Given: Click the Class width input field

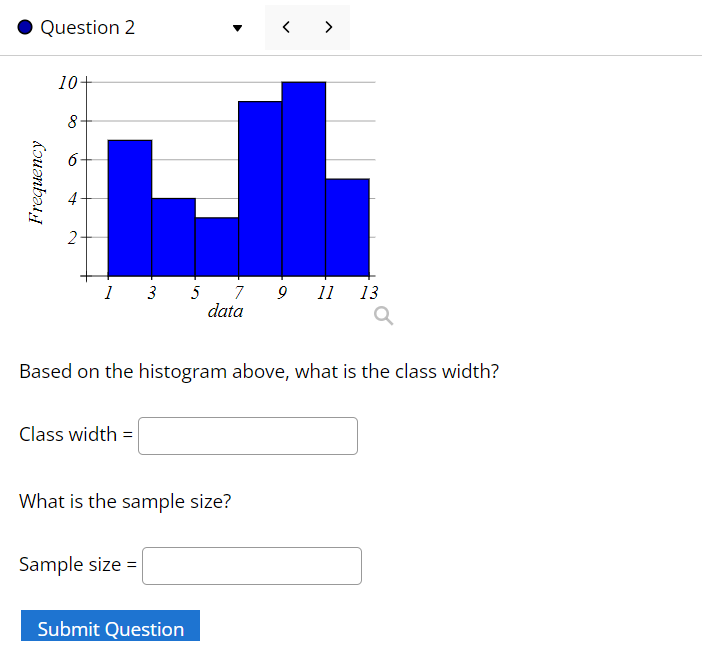Looking at the screenshot, I should [248, 436].
